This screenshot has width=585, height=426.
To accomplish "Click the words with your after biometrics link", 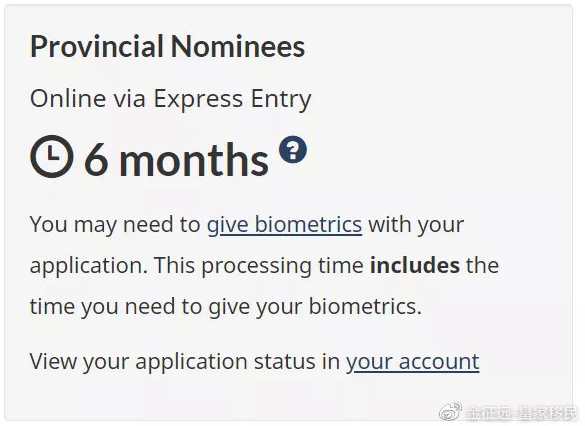I will point(416,225).
